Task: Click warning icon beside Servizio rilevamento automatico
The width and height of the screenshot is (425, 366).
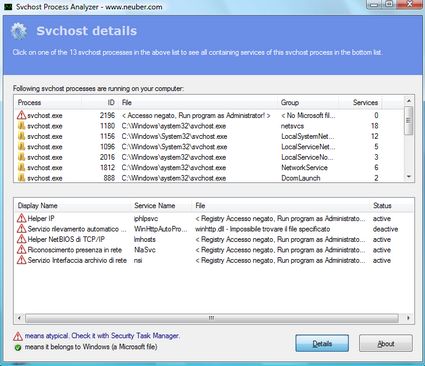Action: click(x=21, y=229)
